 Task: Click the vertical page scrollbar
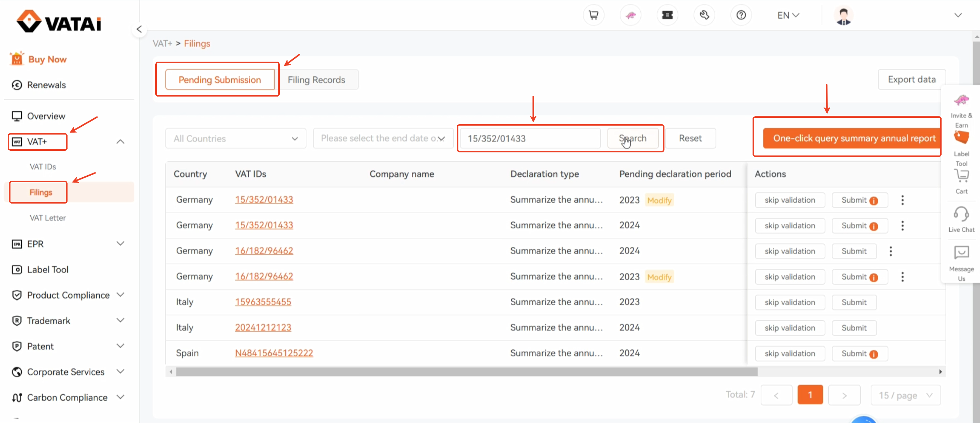click(x=976, y=233)
